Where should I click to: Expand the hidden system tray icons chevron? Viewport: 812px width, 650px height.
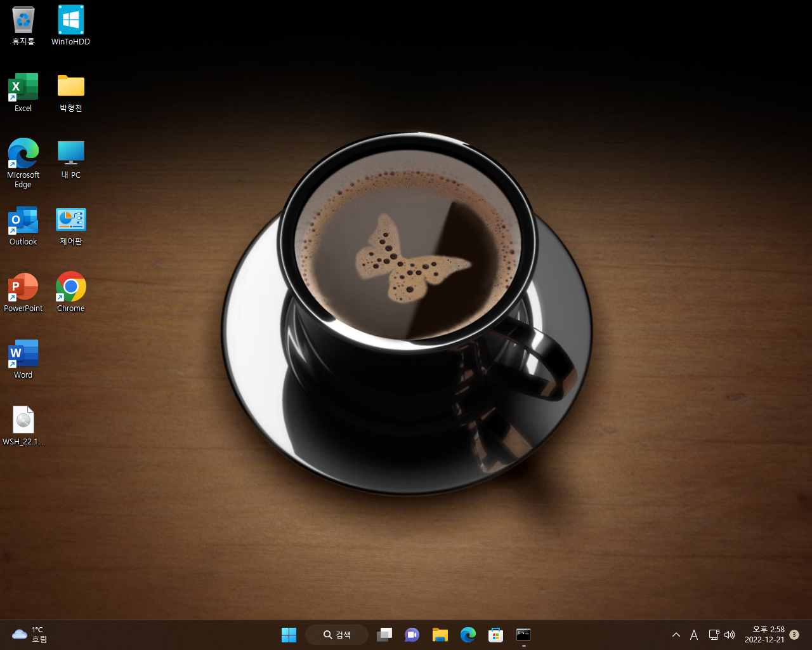[676, 635]
